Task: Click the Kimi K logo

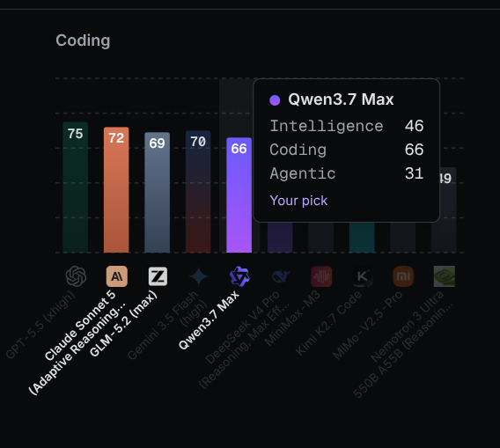Action: 363,276
